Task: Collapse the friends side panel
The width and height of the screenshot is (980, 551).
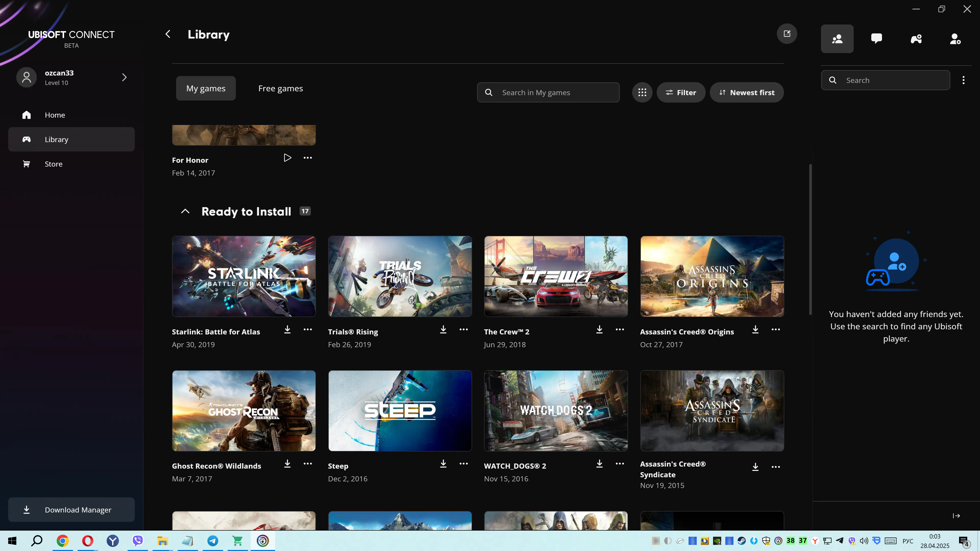Action: tap(956, 516)
